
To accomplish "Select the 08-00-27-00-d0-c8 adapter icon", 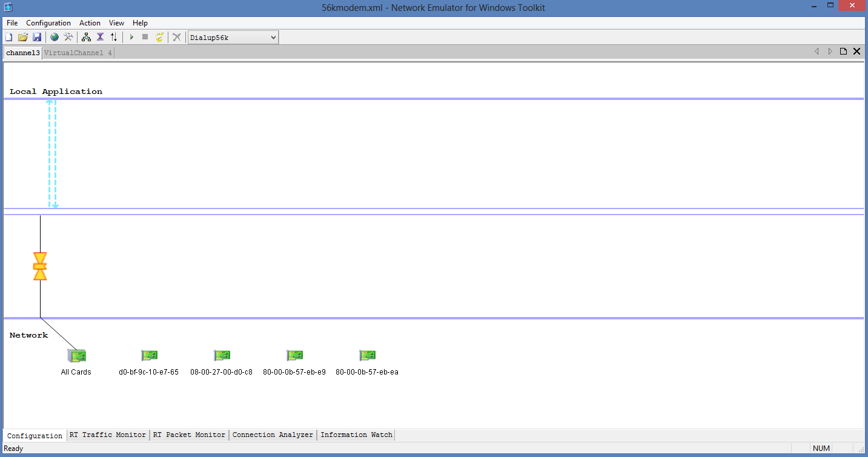I will point(222,355).
